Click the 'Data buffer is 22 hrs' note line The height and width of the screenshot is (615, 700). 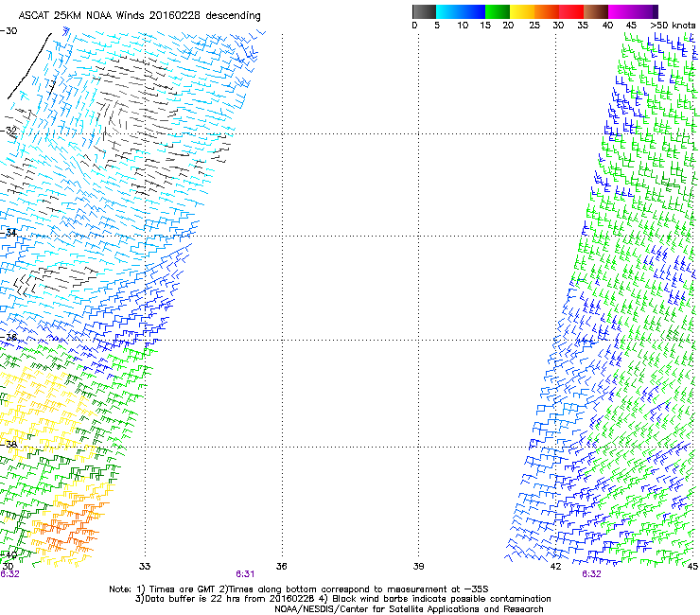pyautogui.click(x=342, y=599)
